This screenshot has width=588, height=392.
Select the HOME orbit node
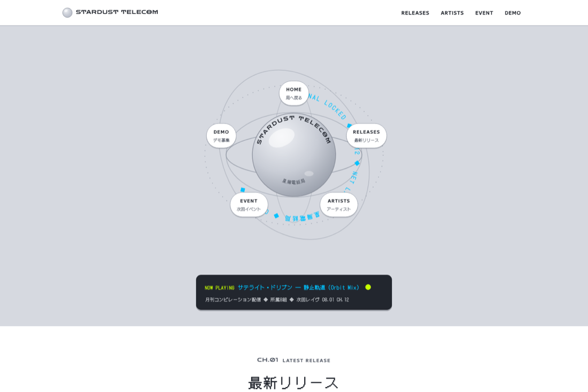[293, 93]
